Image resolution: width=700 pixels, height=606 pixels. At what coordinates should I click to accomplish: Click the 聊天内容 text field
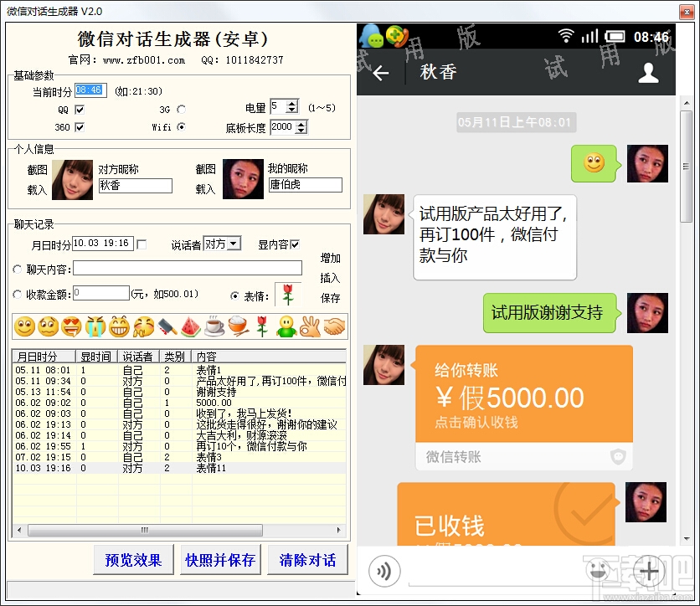tap(188, 268)
